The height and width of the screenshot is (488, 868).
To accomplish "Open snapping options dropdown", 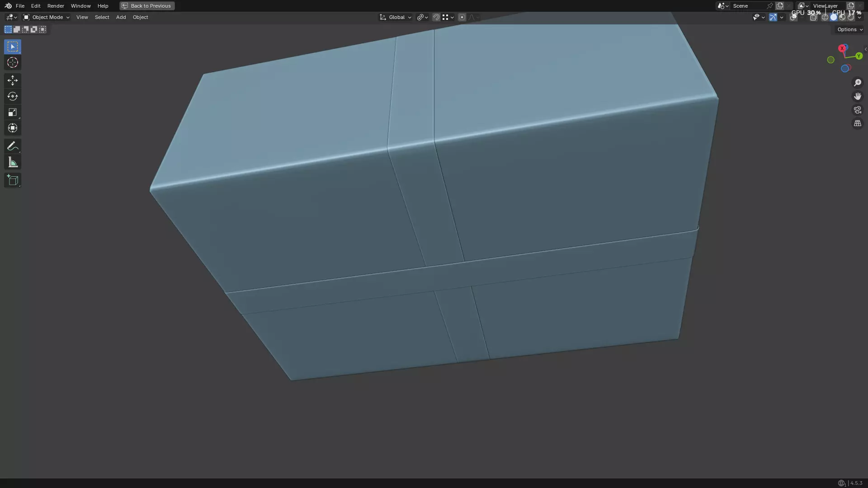I will pos(448,17).
